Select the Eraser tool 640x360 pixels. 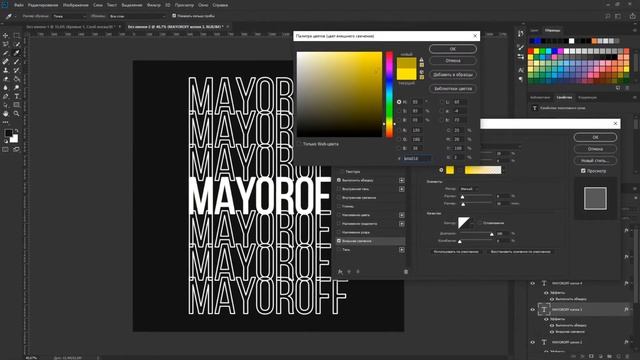point(5,79)
